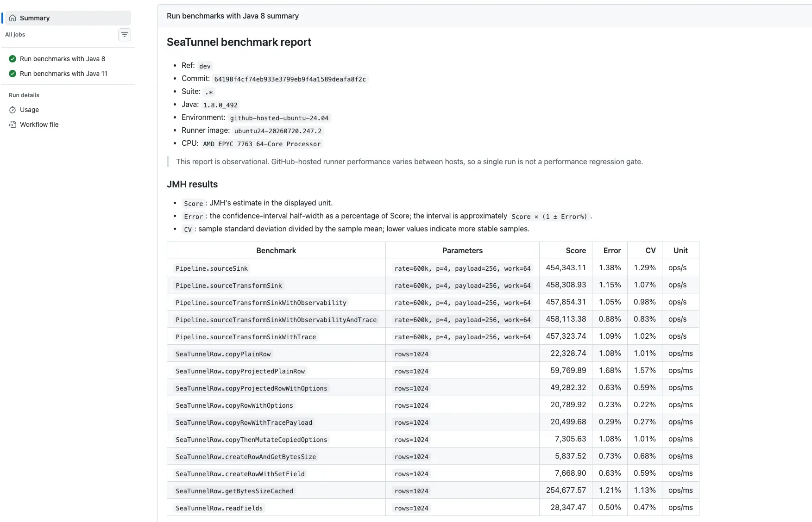Select the Run benchmarks with Java 11 job
This screenshot has height=522, width=812.
pyautogui.click(x=63, y=74)
